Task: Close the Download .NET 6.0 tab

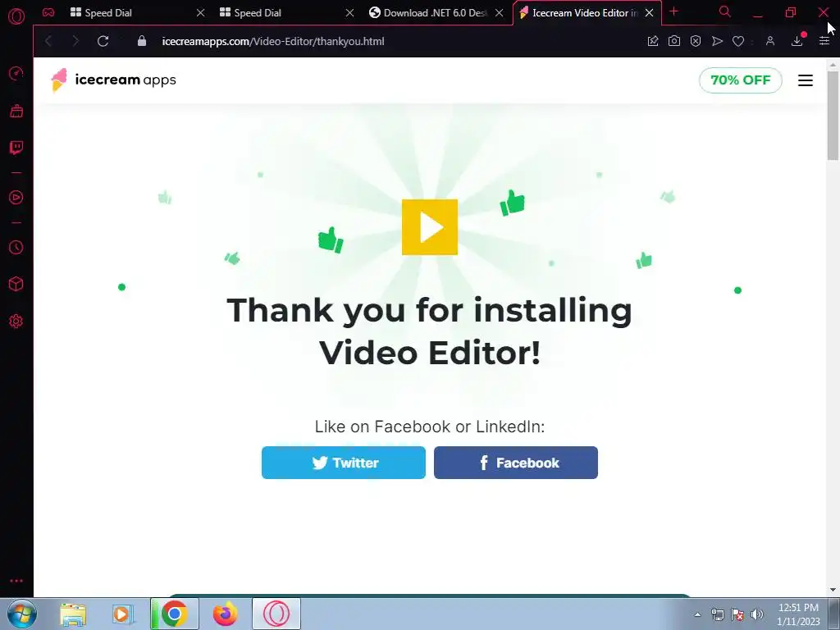Action: coord(500,12)
